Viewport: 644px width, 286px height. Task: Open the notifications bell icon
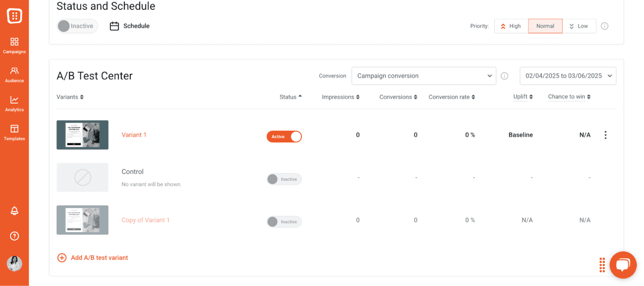pyautogui.click(x=14, y=211)
